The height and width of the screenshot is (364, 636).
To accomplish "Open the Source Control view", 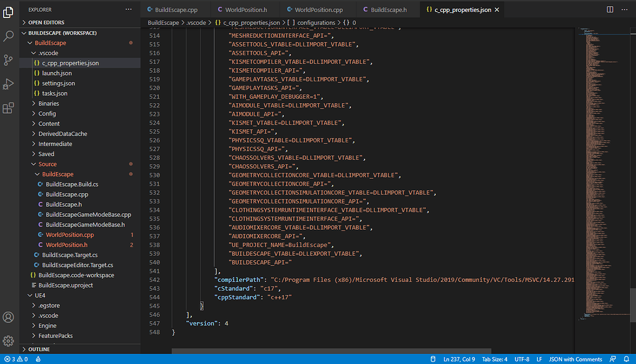I will coord(8,60).
